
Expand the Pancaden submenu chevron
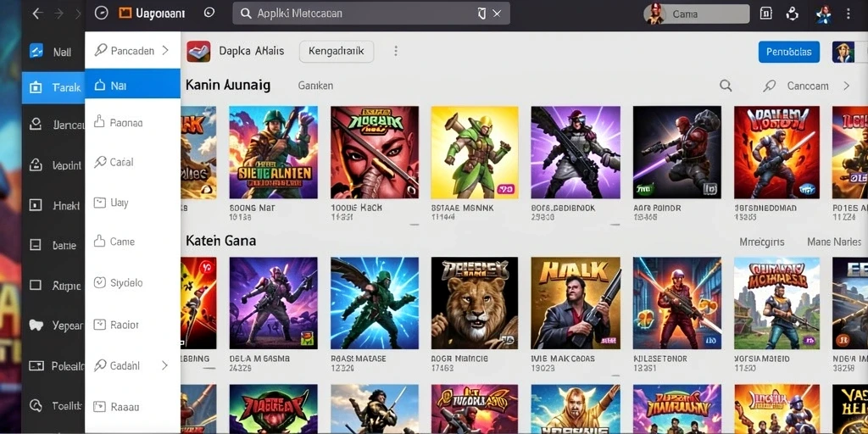[x=165, y=50]
